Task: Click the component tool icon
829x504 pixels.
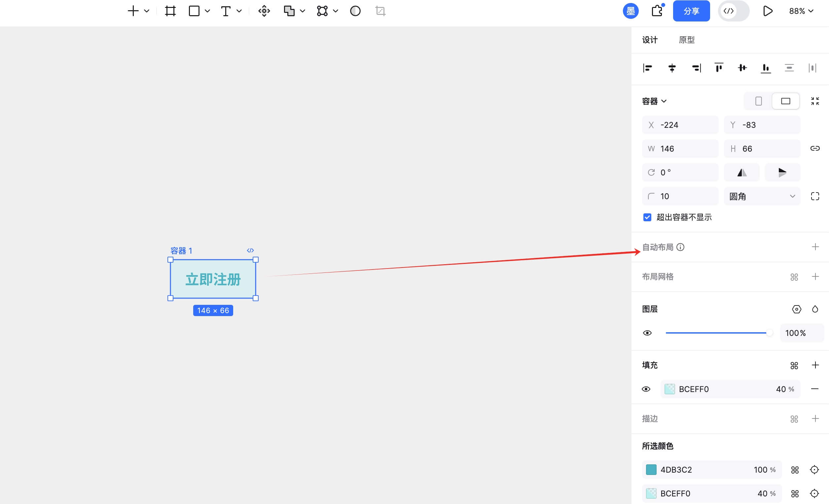Action: [x=264, y=11]
